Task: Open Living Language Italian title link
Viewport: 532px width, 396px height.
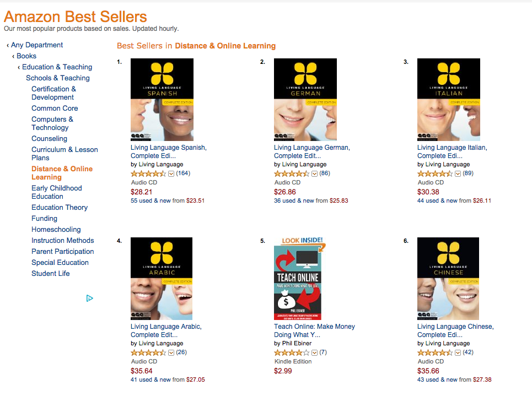Action: coord(452,151)
